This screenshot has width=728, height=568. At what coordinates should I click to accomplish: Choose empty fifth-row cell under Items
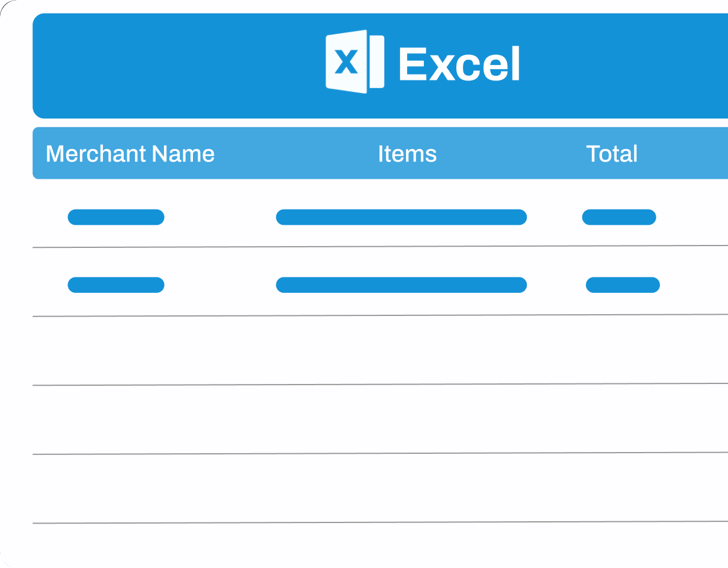(x=401, y=488)
